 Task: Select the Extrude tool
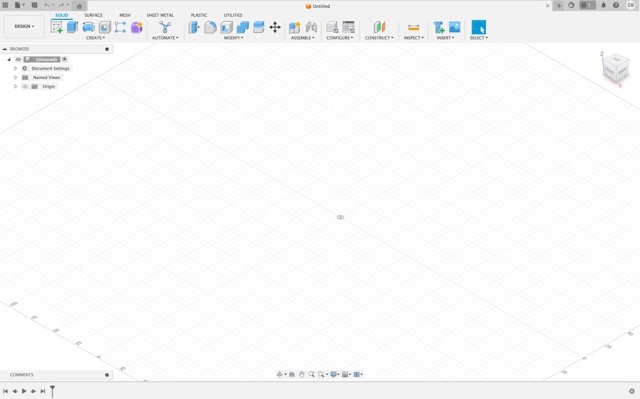tap(72, 27)
